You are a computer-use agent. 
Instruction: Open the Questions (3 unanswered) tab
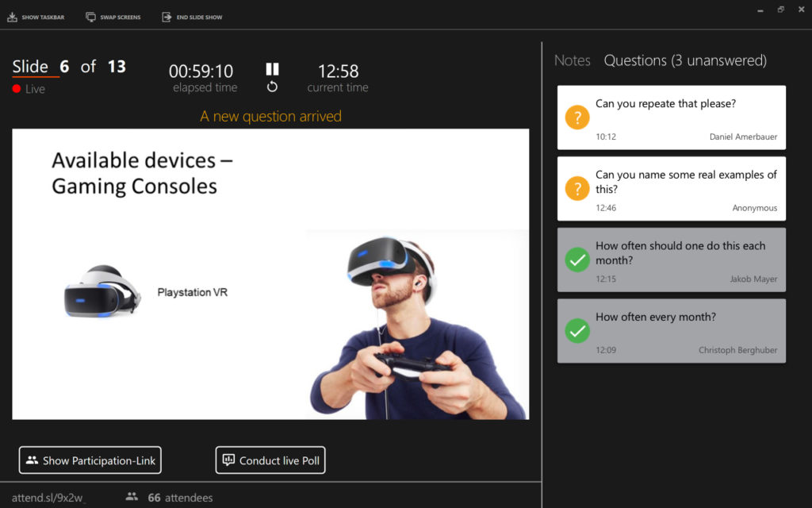685,60
